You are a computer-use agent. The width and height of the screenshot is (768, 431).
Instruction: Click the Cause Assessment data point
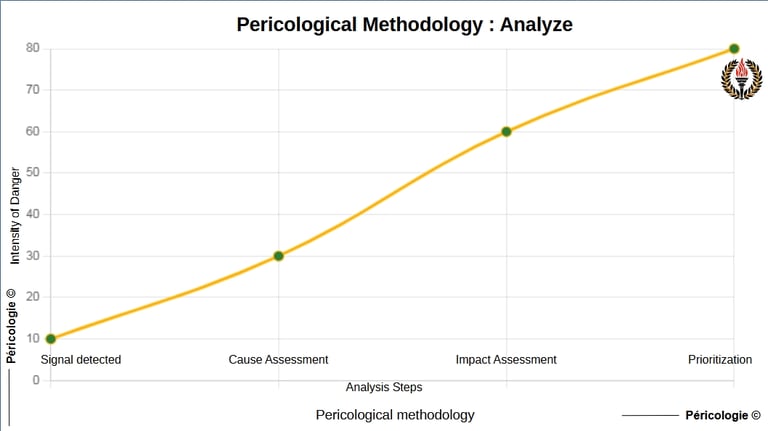click(x=278, y=256)
